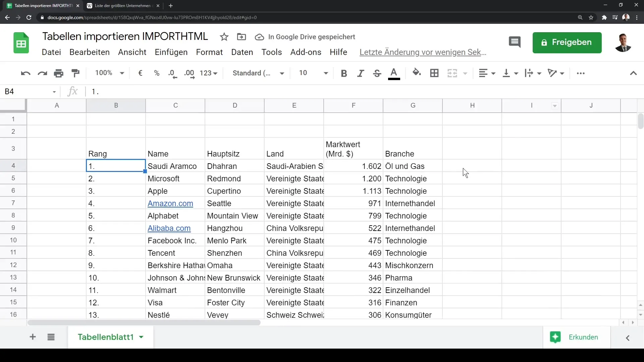644x362 pixels.
Task: Click the Erkunden explore button
Action: point(576,337)
